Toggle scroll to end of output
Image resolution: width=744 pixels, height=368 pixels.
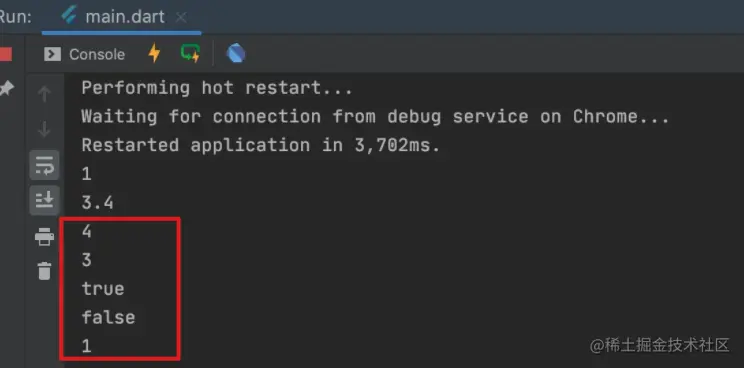coord(45,200)
